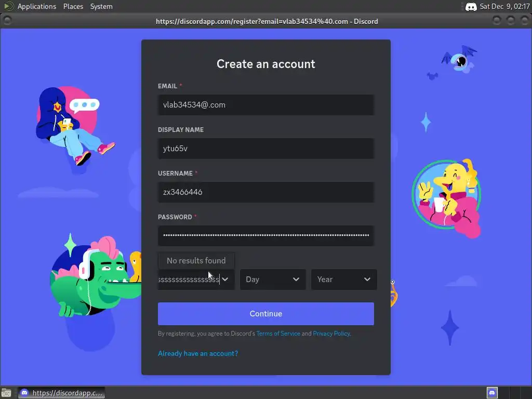The width and height of the screenshot is (532, 399).
Task: Click the Discord workspace switcher icon in bottom panel
Action: click(x=492, y=393)
